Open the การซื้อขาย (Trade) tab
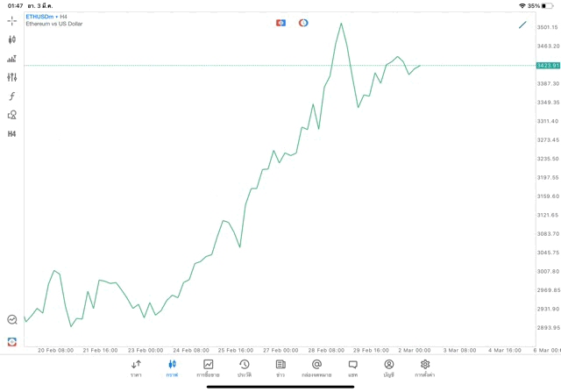Image resolution: width=561 pixels, height=392 pixels. (x=209, y=368)
